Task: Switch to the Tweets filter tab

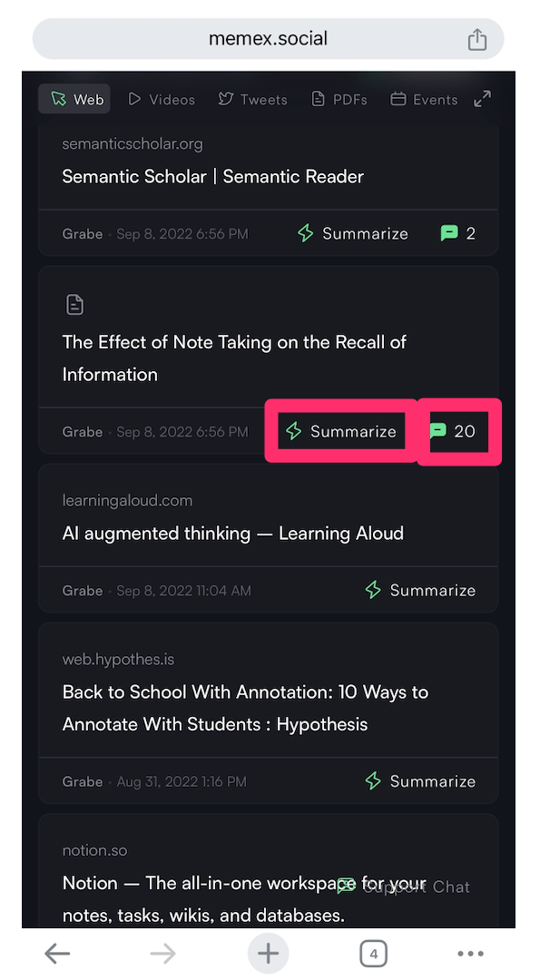Action: point(253,100)
